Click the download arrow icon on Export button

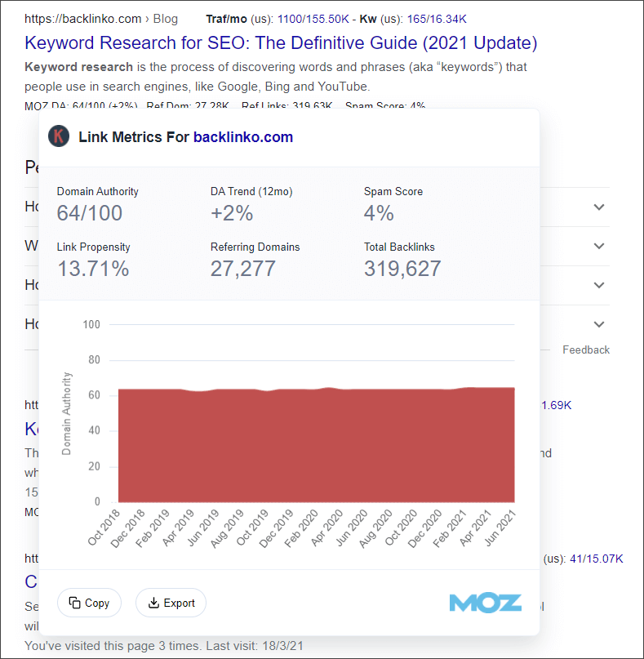[x=155, y=603]
